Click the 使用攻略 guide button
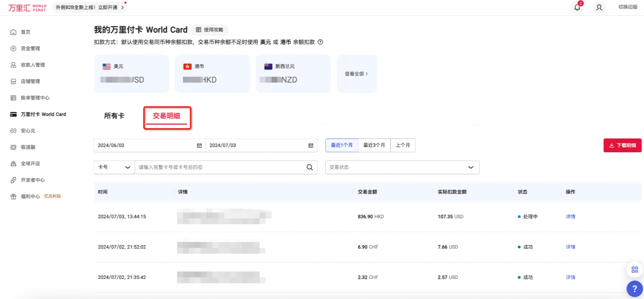The image size is (644, 299). click(x=210, y=30)
